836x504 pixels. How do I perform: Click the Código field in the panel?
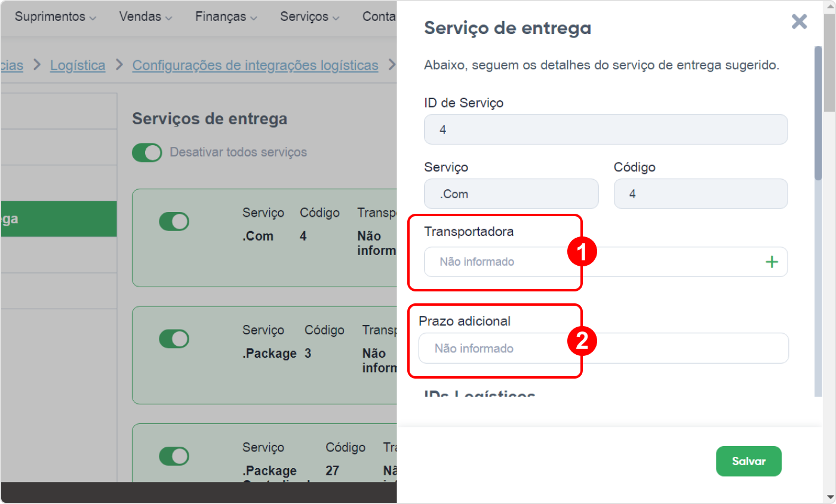pos(700,194)
